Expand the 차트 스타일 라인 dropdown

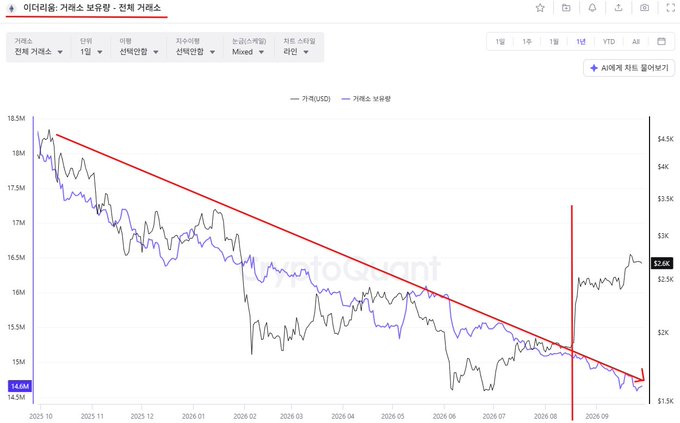coord(299,47)
